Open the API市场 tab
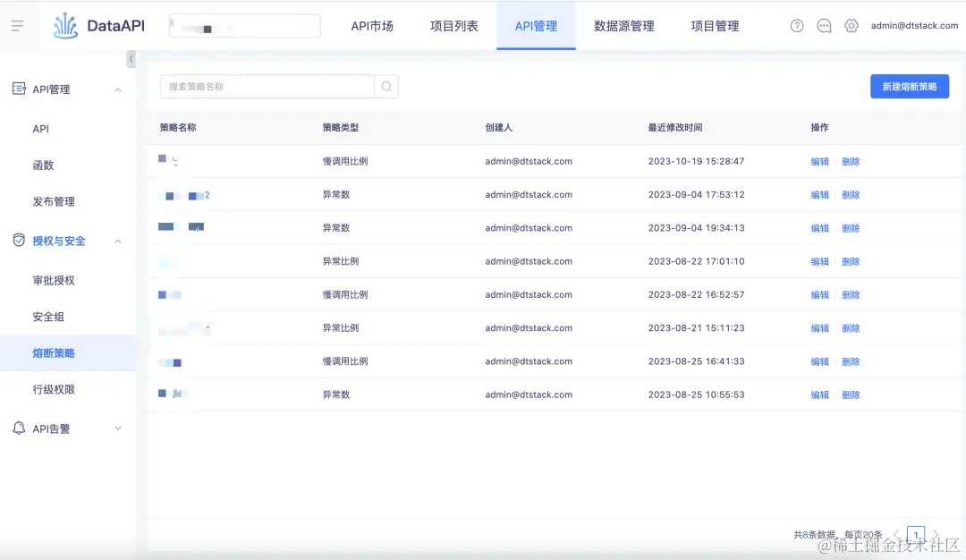The width and height of the screenshot is (966, 560). (372, 26)
